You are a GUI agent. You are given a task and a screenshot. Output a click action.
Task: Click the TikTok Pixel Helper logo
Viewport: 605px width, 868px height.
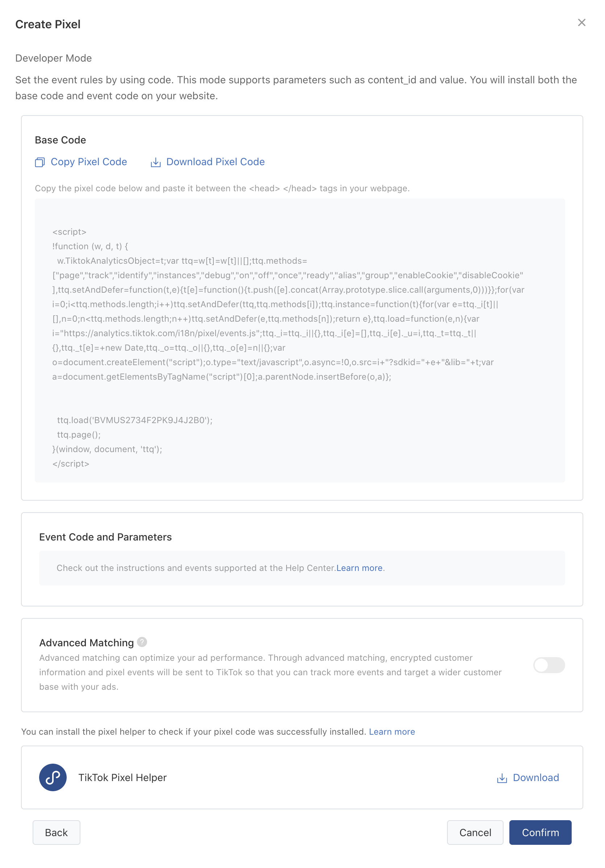(52, 778)
